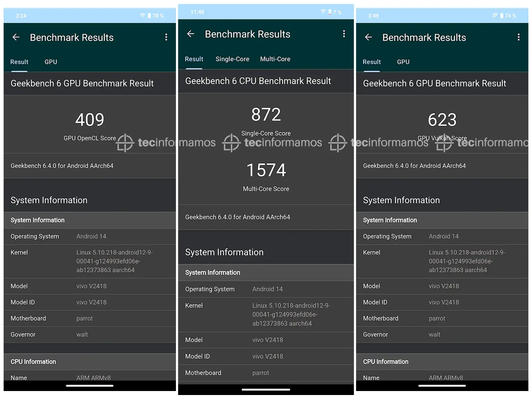Screen dimensions: 532x399
Task: Tap the Wi-Fi icon in the 11:46 status bar
Action: (x=323, y=12)
